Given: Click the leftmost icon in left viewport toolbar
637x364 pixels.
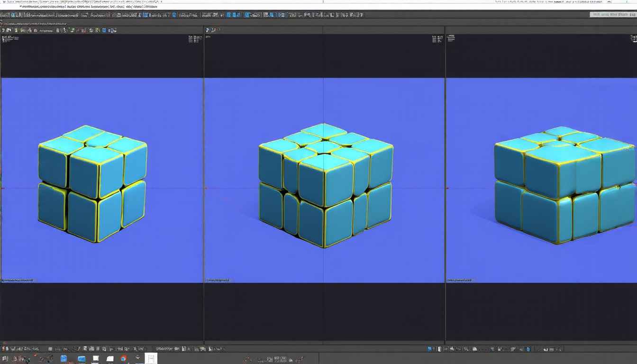Looking at the screenshot, I should pyautogui.click(x=4, y=30).
